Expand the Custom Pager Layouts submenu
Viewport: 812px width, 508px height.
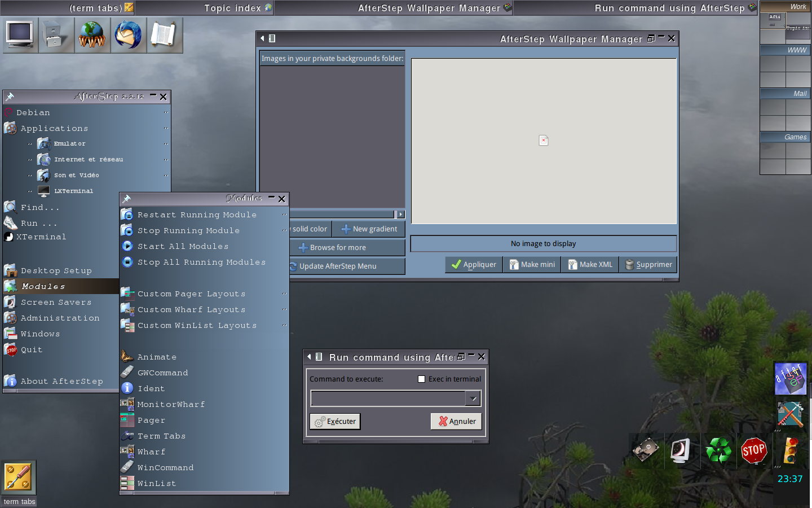[x=192, y=294]
